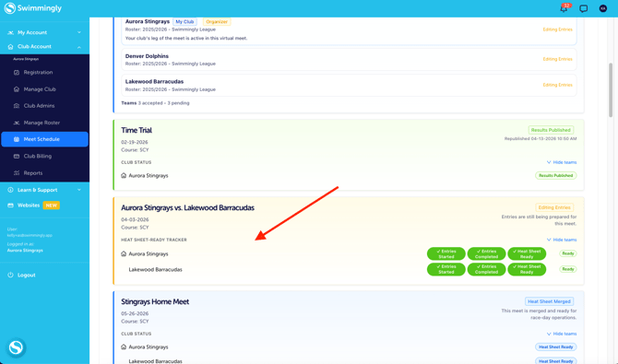Image resolution: width=618 pixels, height=364 pixels.
Task: Click the Organizer tag
Action: click(x=217, y=22)
